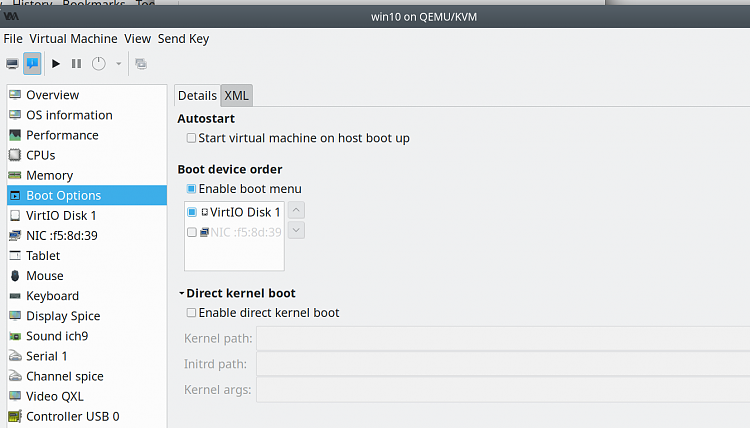Collapse the Direct kernel boot section
Screen dimensions: 750x428
point(182,293)
